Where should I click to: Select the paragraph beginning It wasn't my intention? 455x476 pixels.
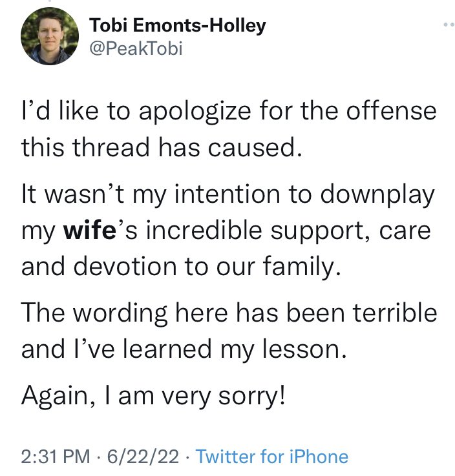[228, 231]
